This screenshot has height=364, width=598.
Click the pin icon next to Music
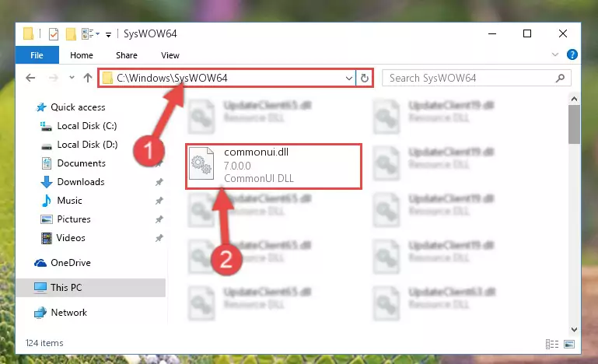[159, 201]
